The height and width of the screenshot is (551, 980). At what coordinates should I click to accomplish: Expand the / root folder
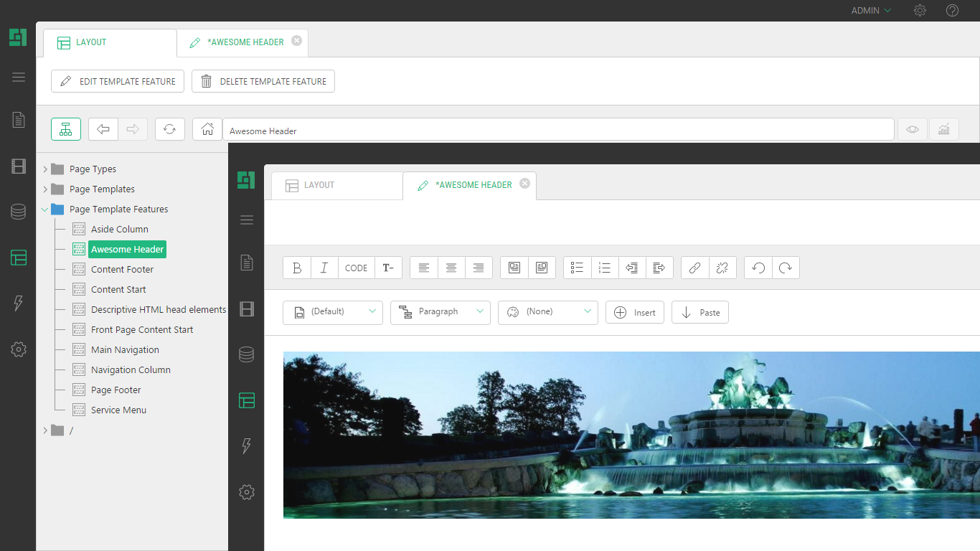pyautogui.click(x=45, y=430)
